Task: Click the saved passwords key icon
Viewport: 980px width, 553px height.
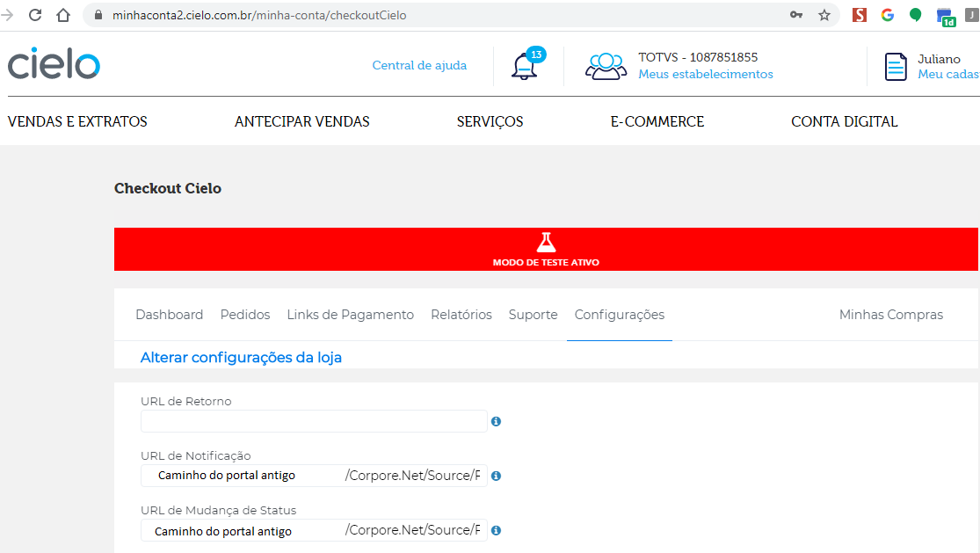Action: pos(796,15)
